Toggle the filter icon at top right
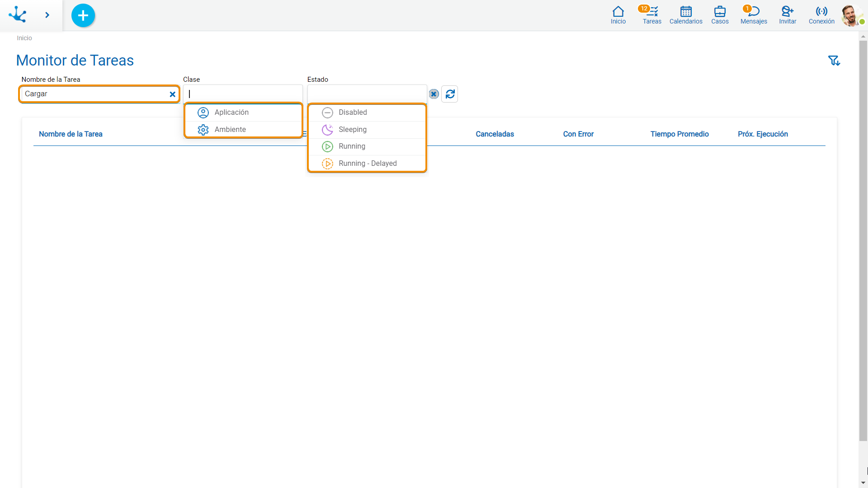This screenshot has height=488, width=868. (x=834, y=61)
